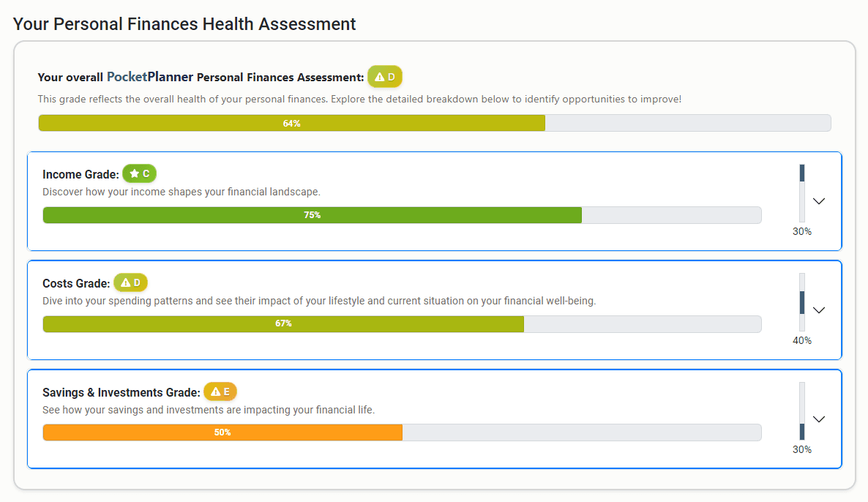Click the star C badge next to Income Grade

[x=139, y=173]
